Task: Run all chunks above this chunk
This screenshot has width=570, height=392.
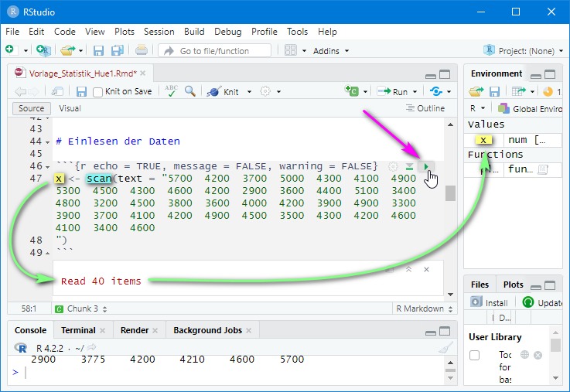Action: point(409,167)
